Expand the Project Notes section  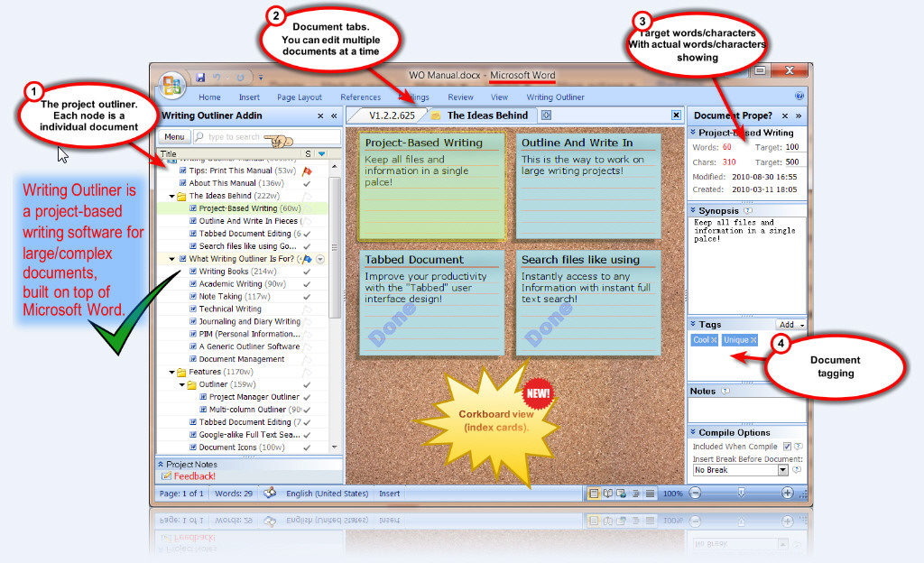point(161,464)
